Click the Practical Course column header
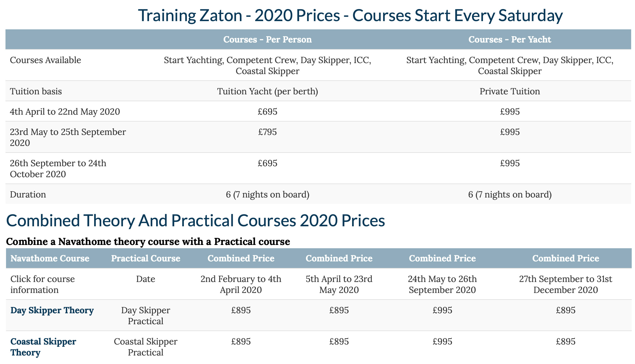The height and width of the screenshot is (364, 635). coord(146,258)
